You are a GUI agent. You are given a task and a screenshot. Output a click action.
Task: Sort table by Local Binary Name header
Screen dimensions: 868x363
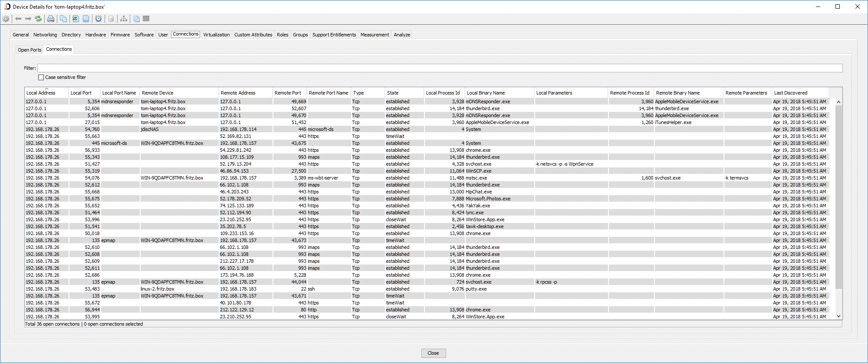pos(486,93)
